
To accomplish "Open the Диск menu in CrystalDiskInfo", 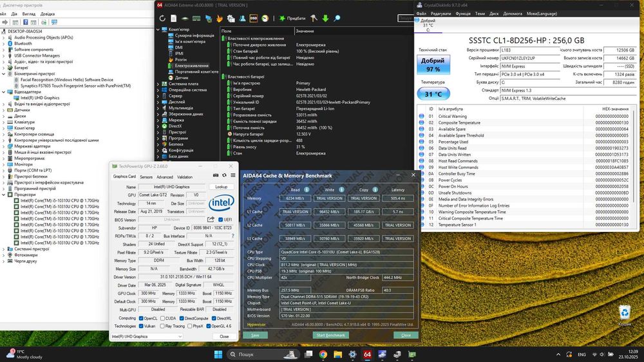I will coord(494,14).
